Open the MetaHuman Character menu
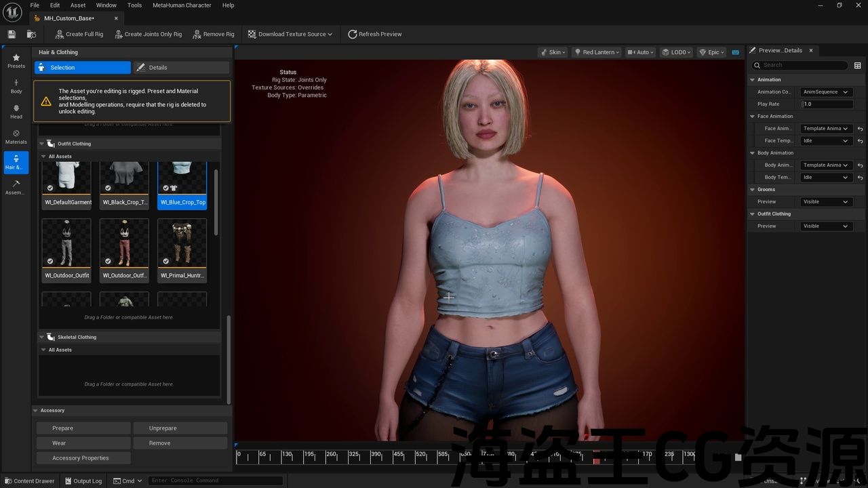Screen dimensions: 868x488 (182, 5)
